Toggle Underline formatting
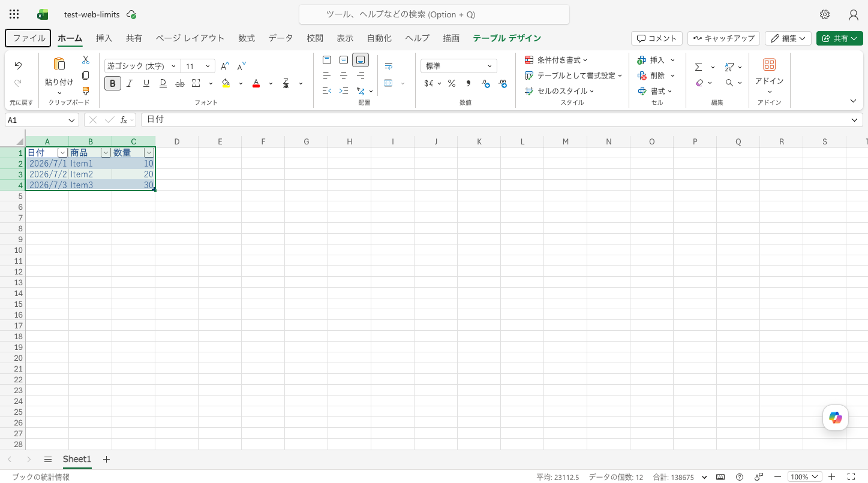Screen dimensions: 868x483 coord(146,83)
